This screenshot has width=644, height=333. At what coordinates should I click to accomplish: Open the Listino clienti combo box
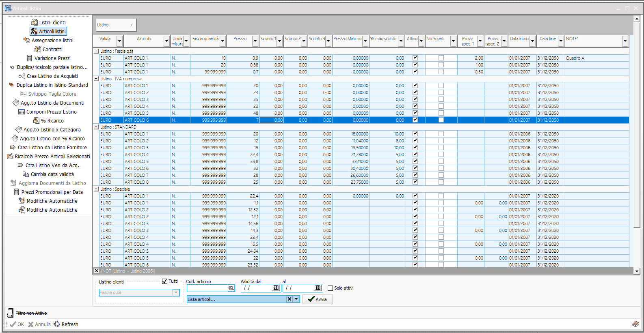click(x=139, y=292)
